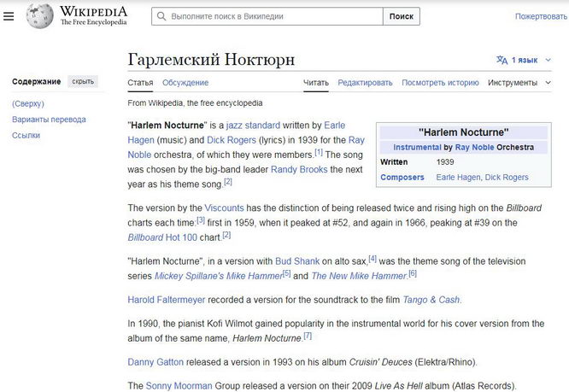Open the hamburger main menu icon
569x392 pixels.
[9, 16]
